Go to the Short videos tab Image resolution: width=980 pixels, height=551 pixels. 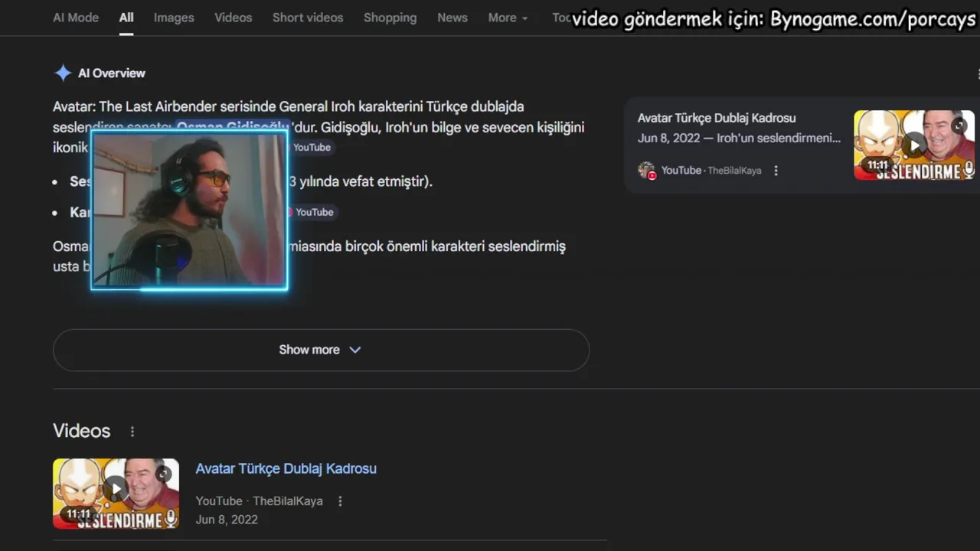pos(308,18)
